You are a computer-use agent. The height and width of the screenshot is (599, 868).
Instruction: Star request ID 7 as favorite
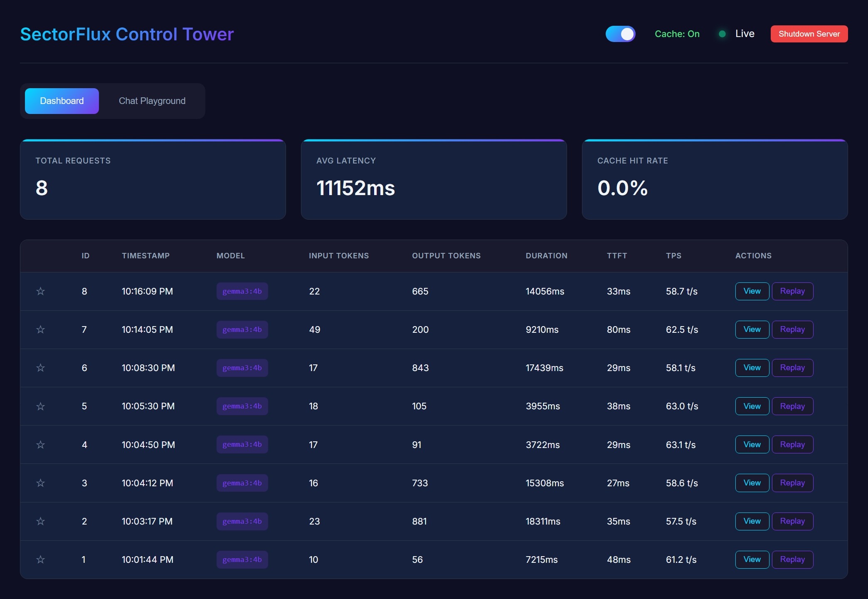tap(40, 329)
